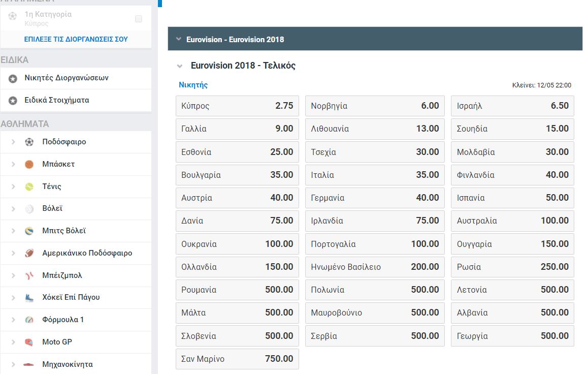
Task: Pick Γερμανία at 40.00
Action: pos(375,198)
